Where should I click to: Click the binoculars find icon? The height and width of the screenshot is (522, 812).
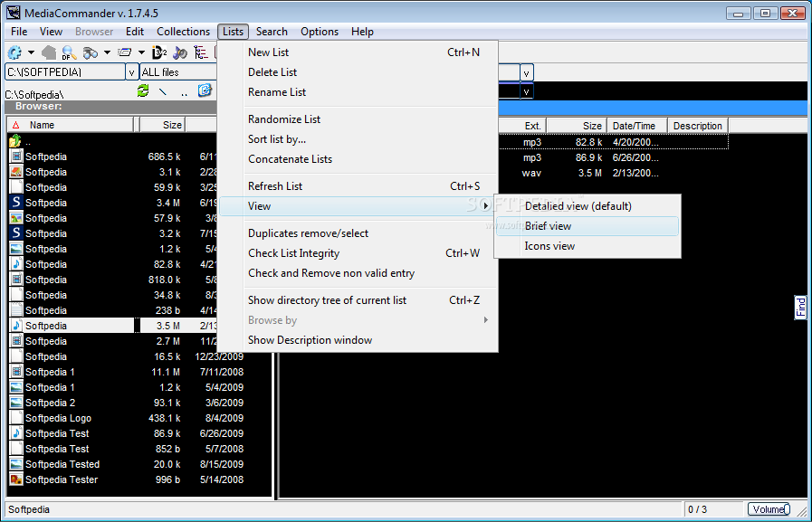[91, 52]
